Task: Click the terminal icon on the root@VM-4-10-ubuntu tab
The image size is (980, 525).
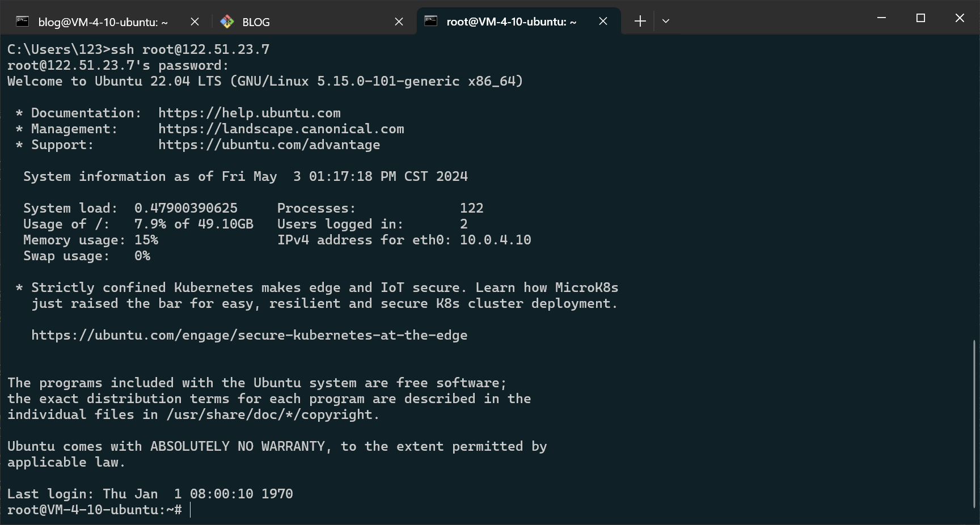Action: 431,21
